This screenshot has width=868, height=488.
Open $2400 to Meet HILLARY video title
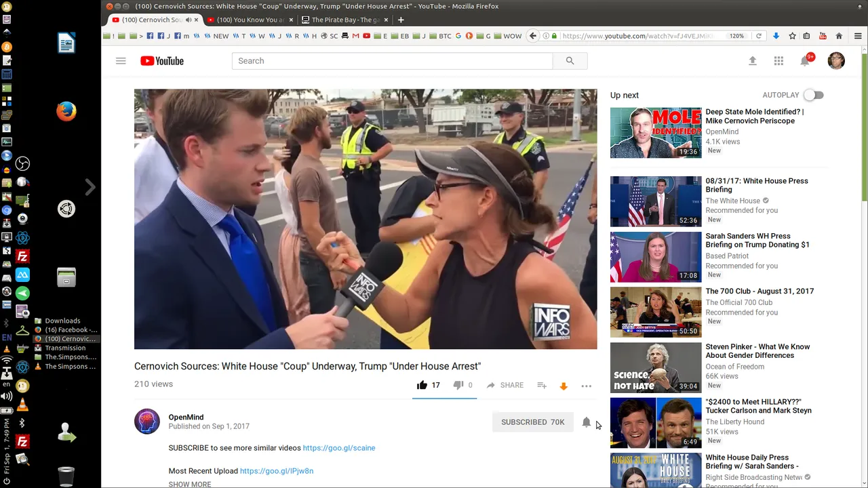pos(758,406)
